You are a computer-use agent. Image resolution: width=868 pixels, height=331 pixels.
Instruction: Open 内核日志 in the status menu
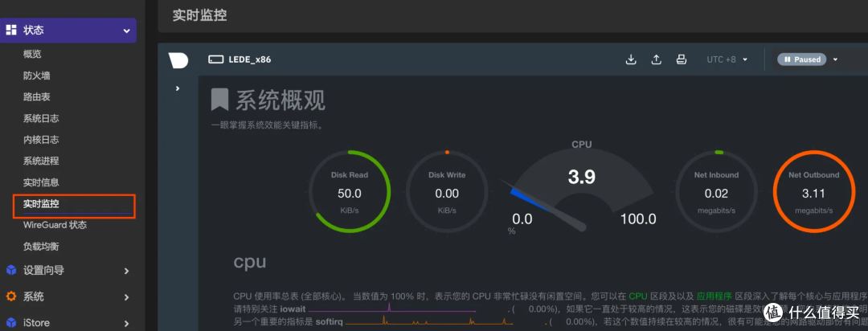click(x=41, y=140)
